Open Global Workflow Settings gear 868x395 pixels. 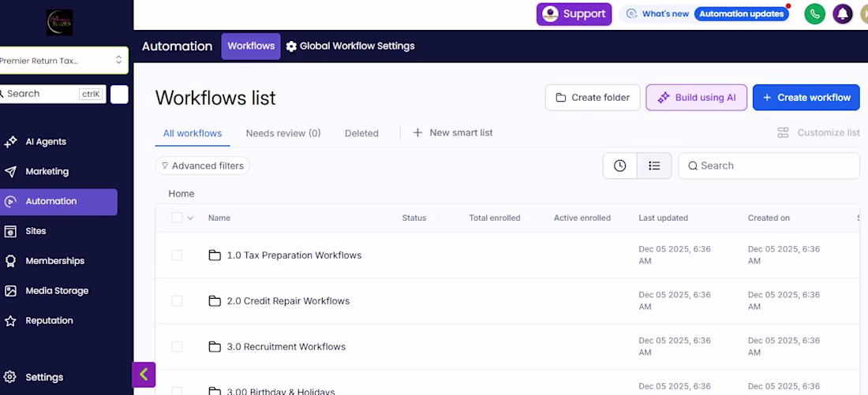(291, 47)
